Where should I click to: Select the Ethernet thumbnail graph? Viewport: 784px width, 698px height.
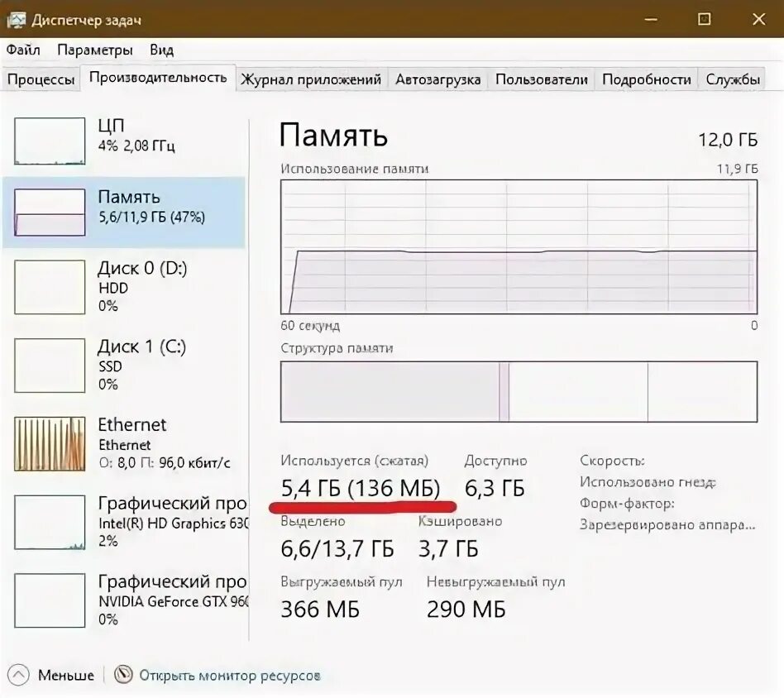pyautogui.click(x=50, y=444)
